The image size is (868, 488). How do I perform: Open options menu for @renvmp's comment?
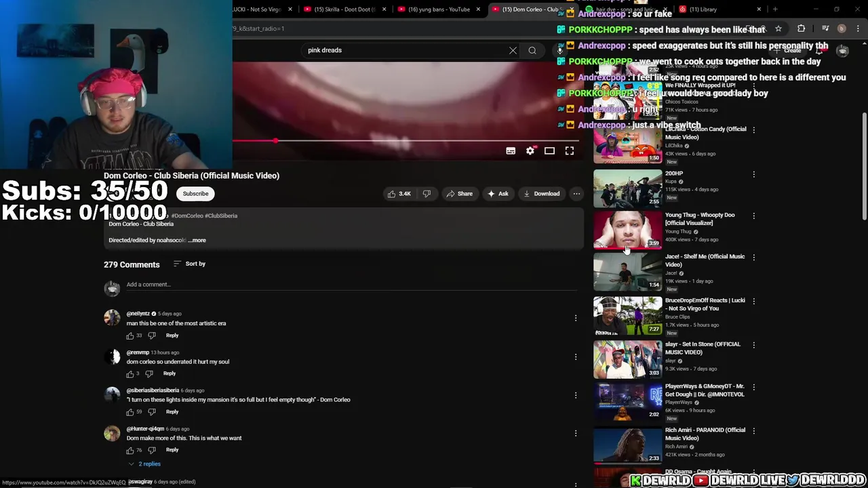coord(576,357)
